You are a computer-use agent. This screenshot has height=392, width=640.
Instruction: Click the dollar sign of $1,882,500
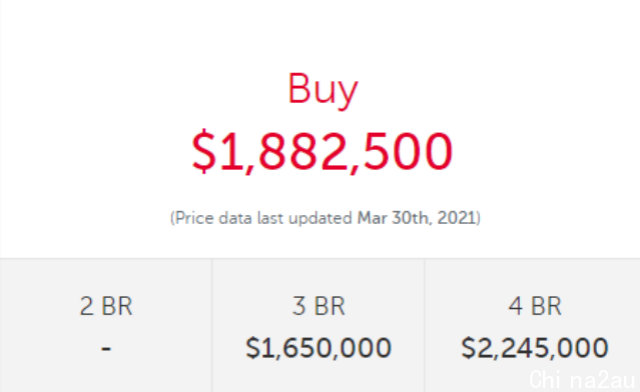tap(204, 151)
